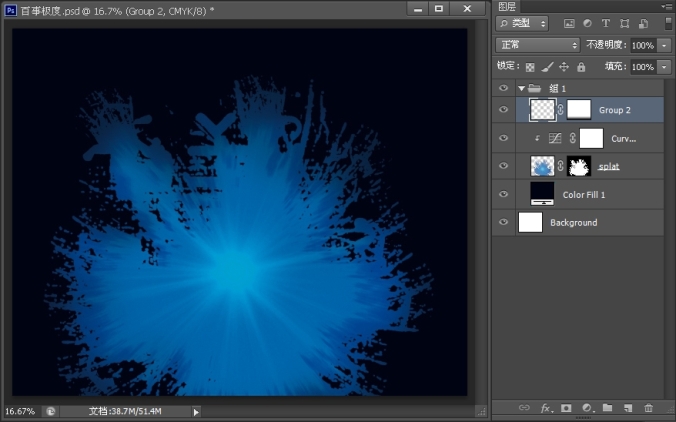Toggle visibility of splat layer
This screenshot has height=422, width=676.
coord(504,166)
